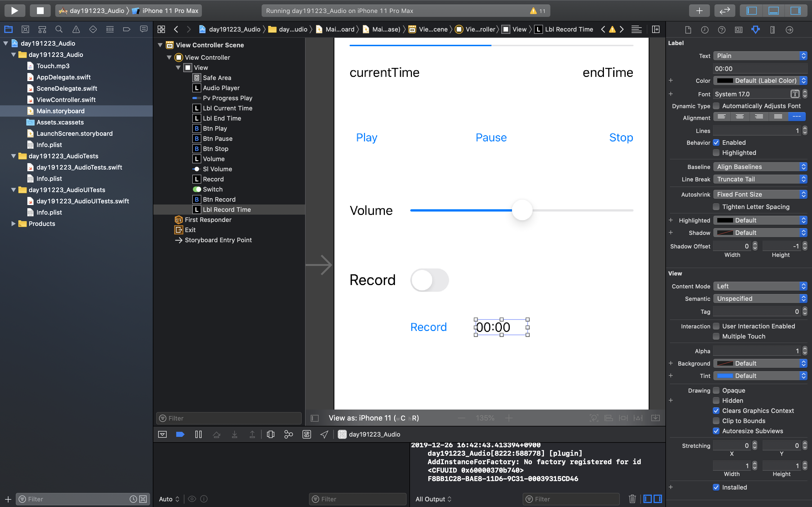Click the Library plus button in toolbar

pos(699,11)
